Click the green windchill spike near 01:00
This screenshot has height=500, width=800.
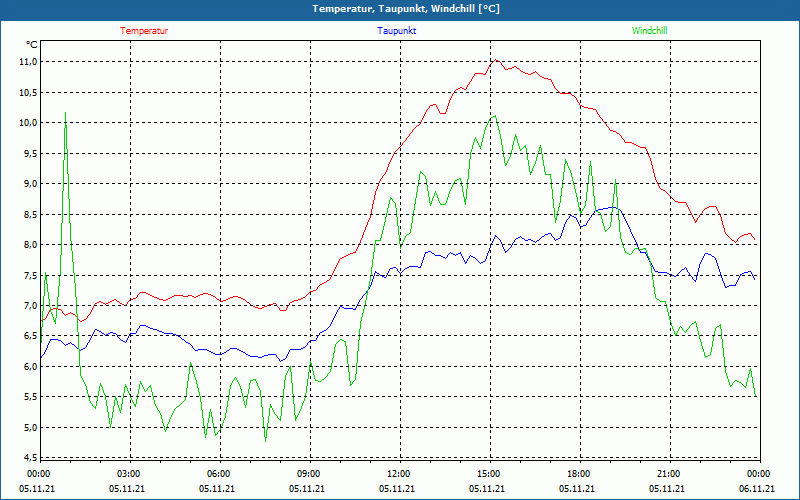tap(65, 113)
